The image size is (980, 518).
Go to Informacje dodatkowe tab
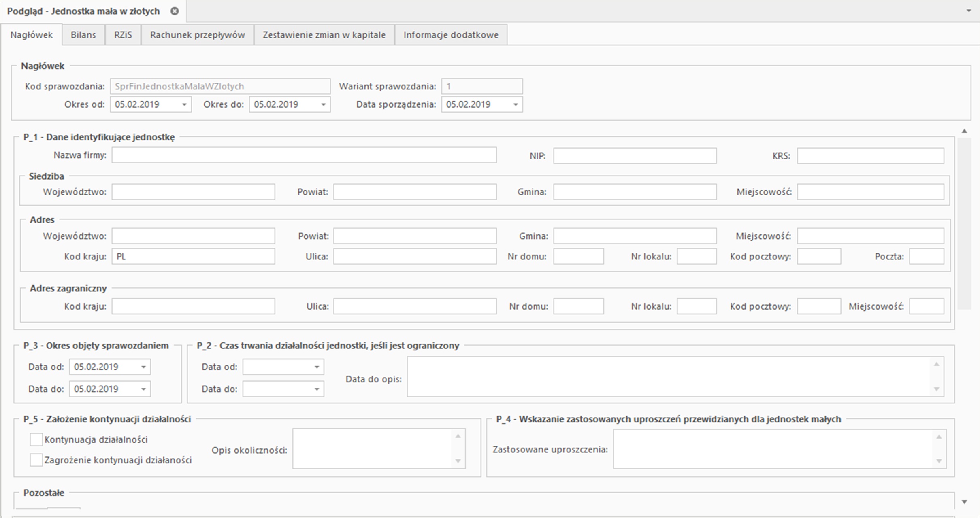[450, 35]
